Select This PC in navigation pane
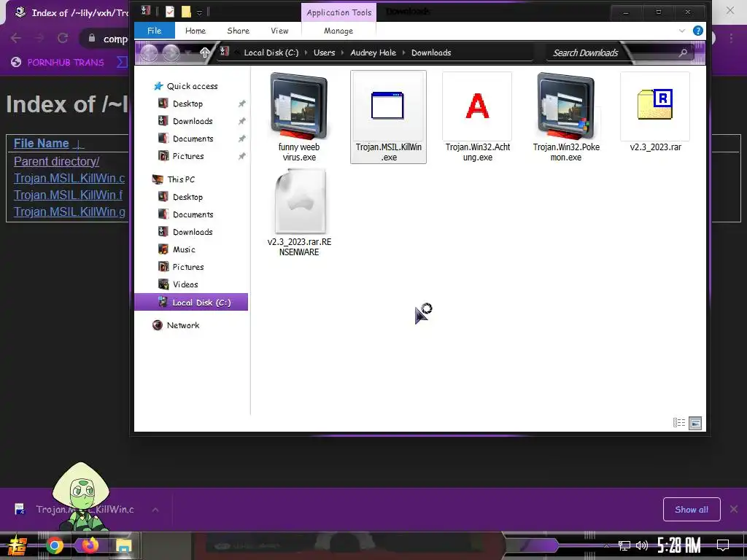747x560 pixels. tap(181, 179)
